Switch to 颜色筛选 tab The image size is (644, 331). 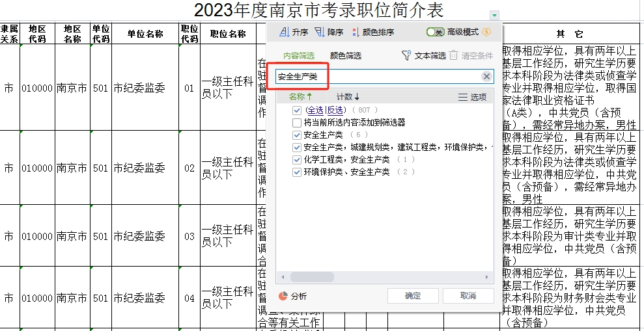pos(345,56)
